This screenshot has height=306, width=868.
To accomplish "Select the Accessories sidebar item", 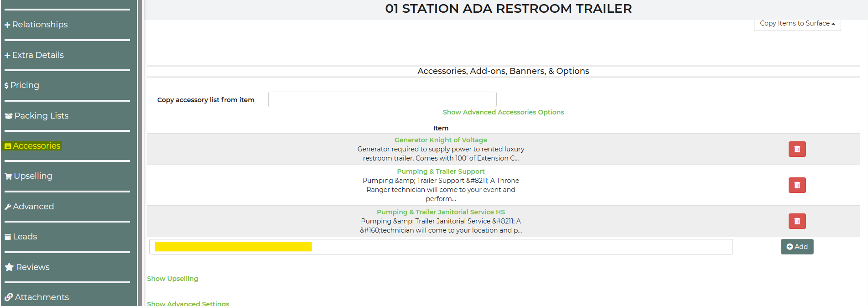I will coord(32,146).
